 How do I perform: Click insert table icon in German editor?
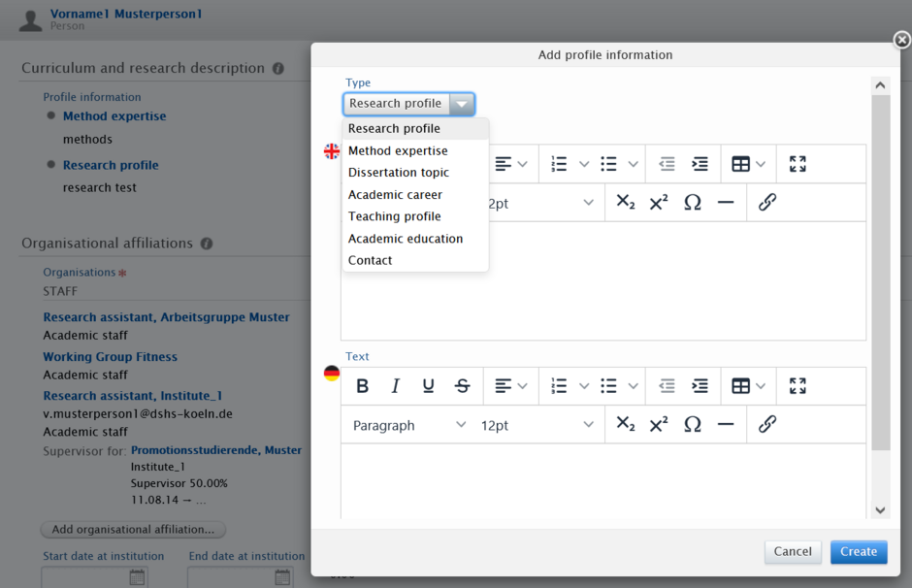click(x=740, y=386)
